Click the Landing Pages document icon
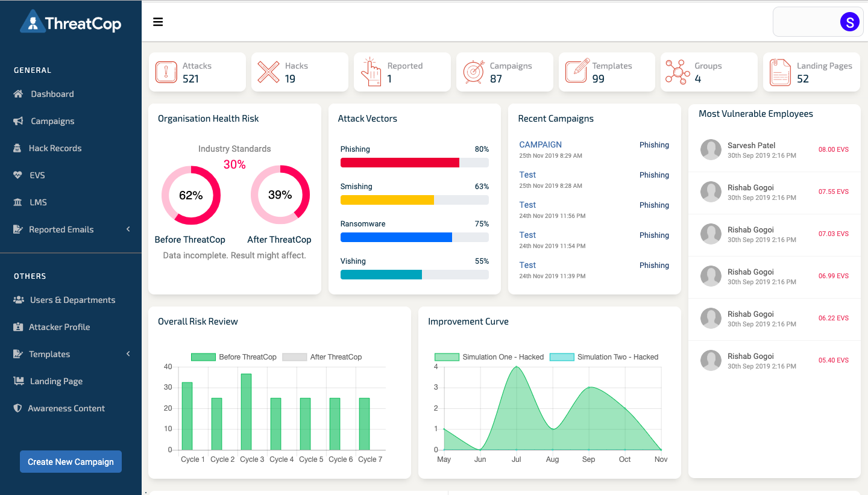This screenshot has height=495, width=868. pos(781,72)
